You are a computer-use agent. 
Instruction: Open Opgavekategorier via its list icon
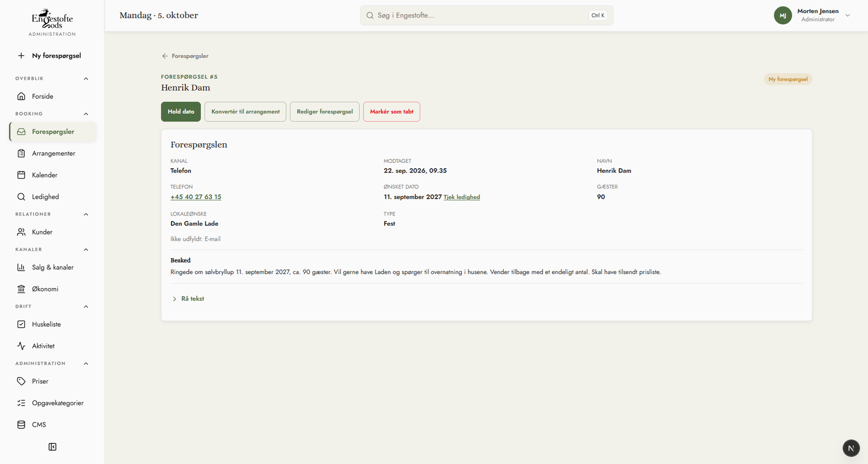pyautogui.click(x=21, y=403)
